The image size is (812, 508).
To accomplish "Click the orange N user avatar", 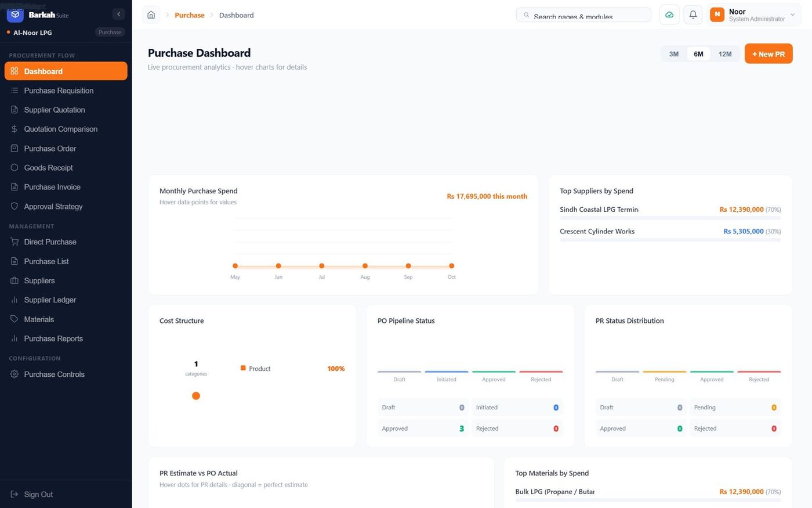I will (x=717, y=15).
